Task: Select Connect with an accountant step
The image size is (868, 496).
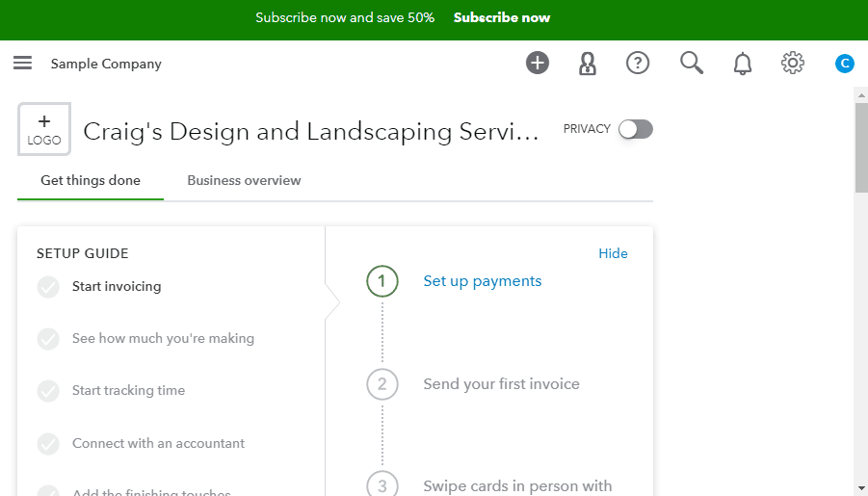Action: [x=158, y=443]
